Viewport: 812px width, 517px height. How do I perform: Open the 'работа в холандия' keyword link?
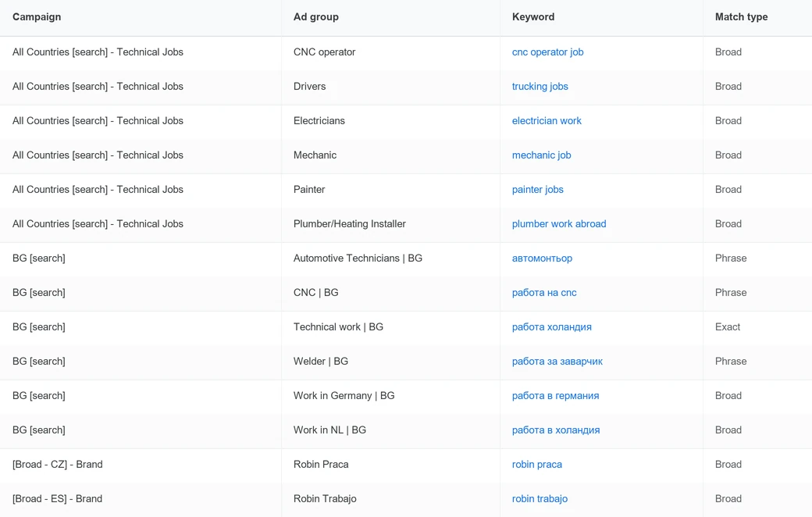pos(556,430)
